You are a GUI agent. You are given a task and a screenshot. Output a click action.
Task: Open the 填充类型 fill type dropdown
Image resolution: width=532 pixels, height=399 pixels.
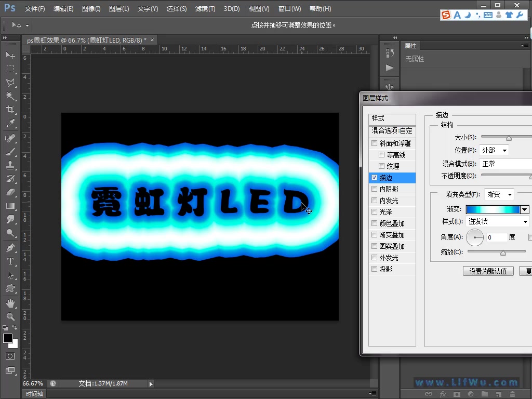point(499,194)
